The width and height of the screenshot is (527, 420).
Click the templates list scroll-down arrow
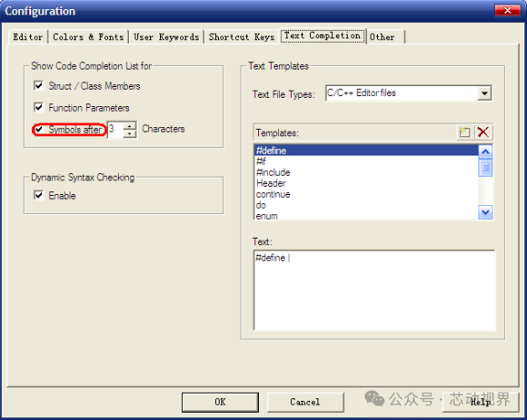coord(485,212)
